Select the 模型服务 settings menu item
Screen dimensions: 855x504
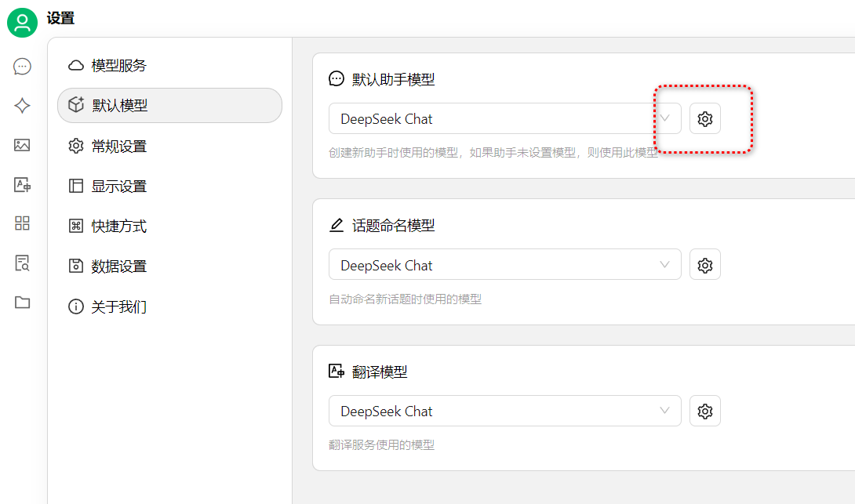(x=118, y=66)
